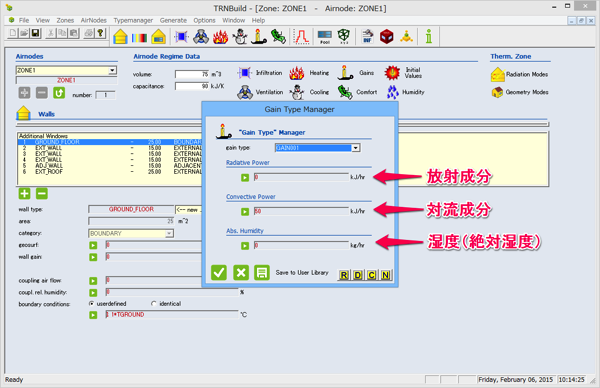Screen dimensions: 600x388
Task: Click the D library button
Action: point(357,275)
